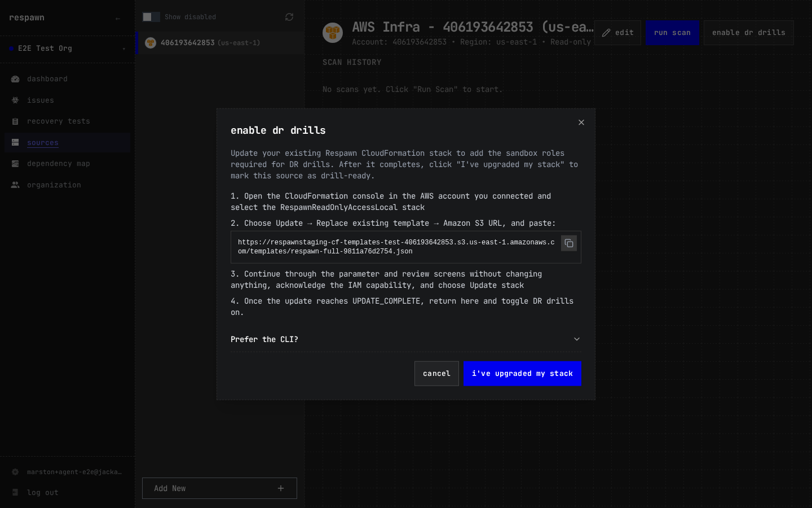Viewport: 812px width, 508px height.
Task: Click the pencil icon on edit
Action: (x=606, y=33)
